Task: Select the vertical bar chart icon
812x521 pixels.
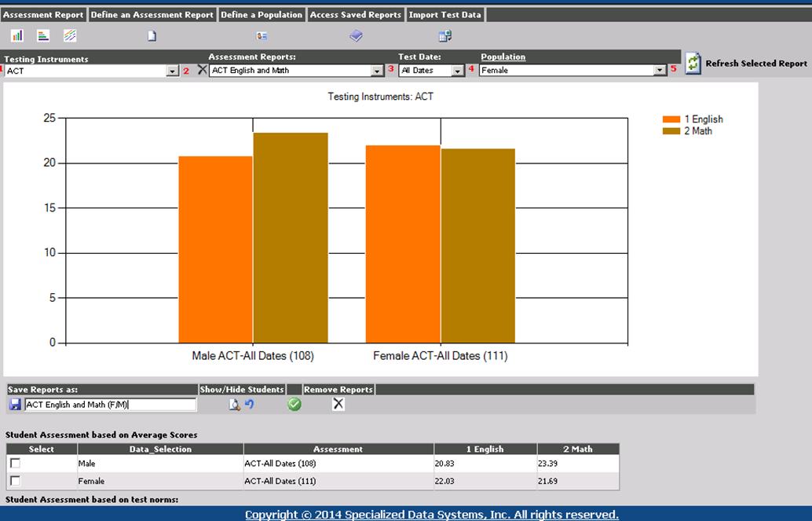Action: 17,35
